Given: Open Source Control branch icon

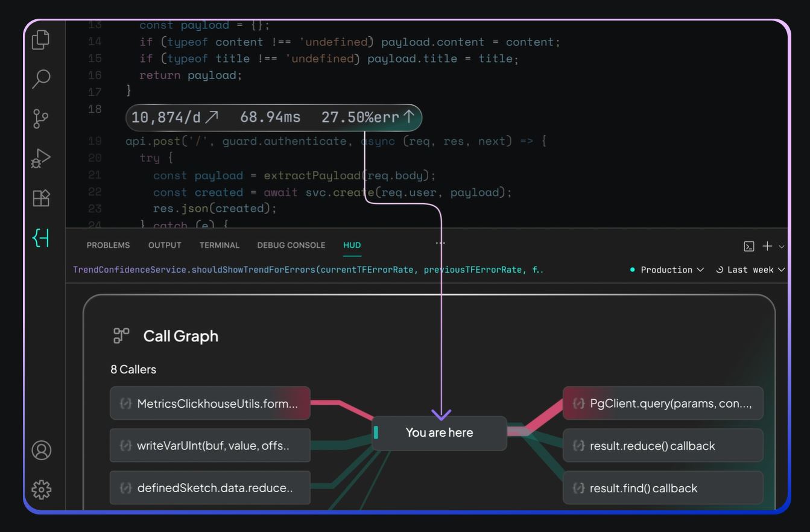Looking at the screenshot, I should 41,118.
